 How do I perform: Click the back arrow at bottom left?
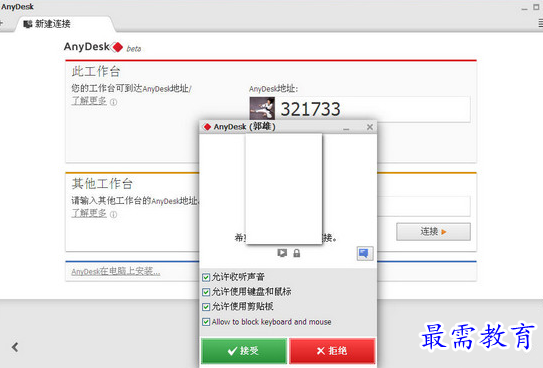point(15,347)
